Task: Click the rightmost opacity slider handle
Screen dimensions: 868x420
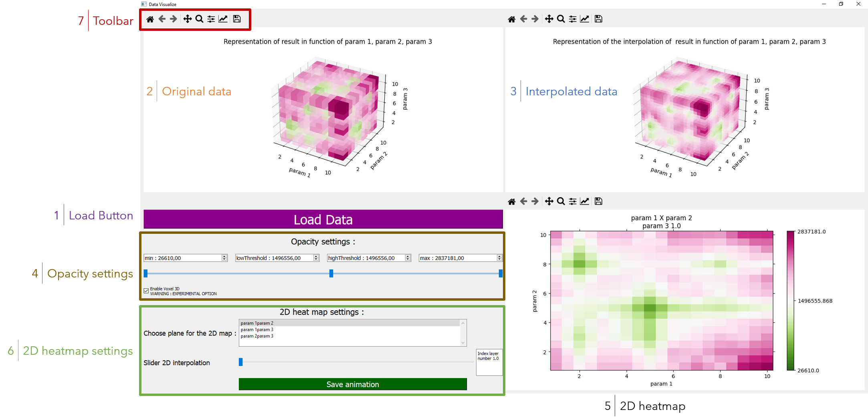Action: click(x=501, y=273)
